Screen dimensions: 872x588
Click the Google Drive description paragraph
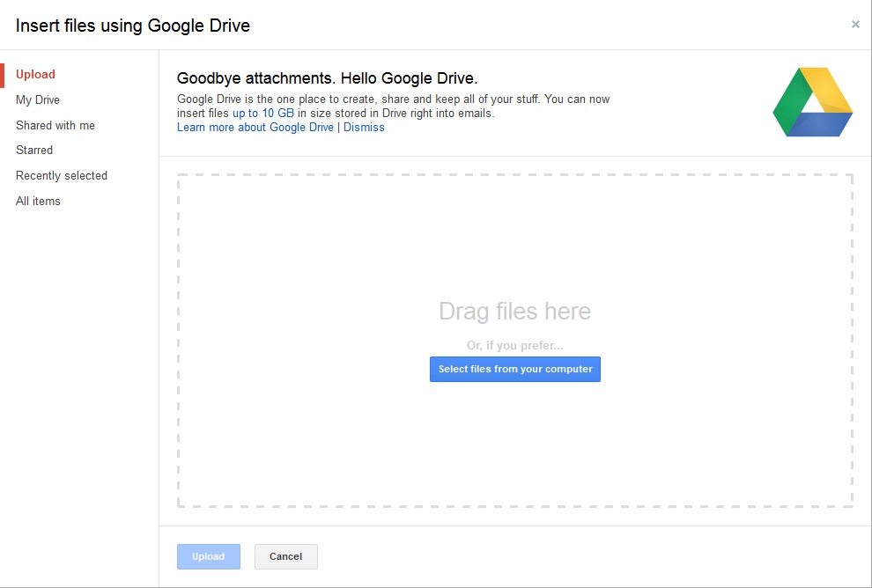click(x=393, y=107)
